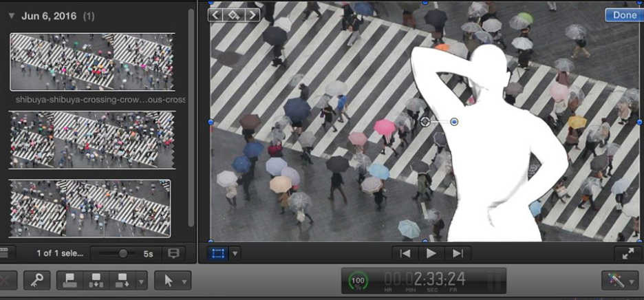Toggle the Transform tool in viewer

218,253
